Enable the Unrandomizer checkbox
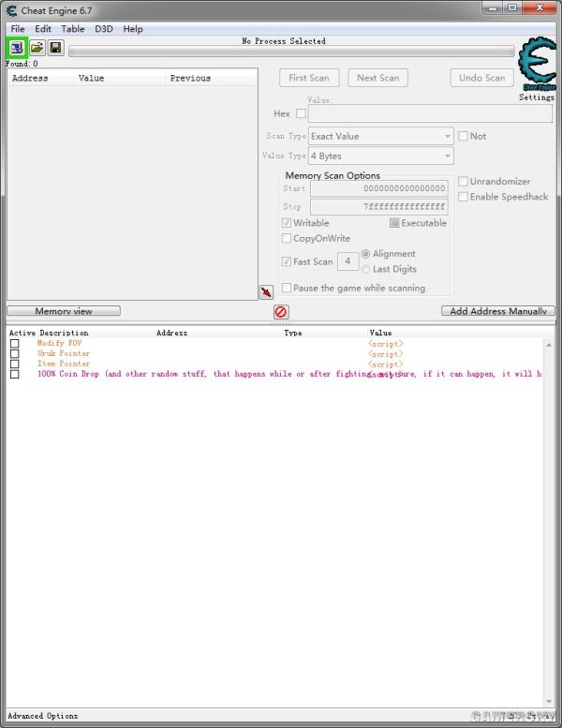Viewport: 562px width, 728px height. click(463, 181)
